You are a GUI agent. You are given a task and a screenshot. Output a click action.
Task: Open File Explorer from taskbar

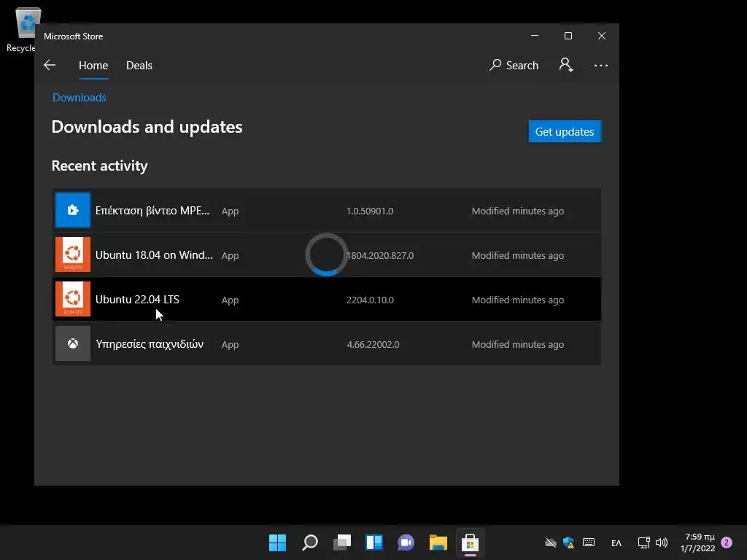(438, 542)
